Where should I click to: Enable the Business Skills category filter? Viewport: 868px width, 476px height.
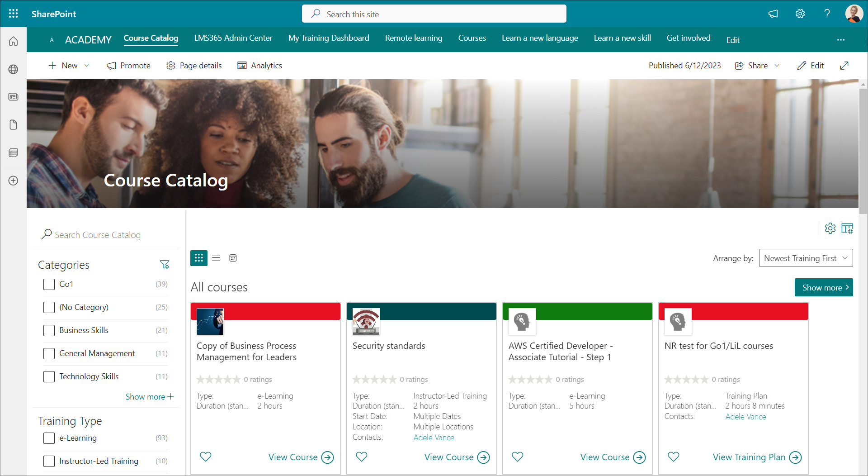49,330
